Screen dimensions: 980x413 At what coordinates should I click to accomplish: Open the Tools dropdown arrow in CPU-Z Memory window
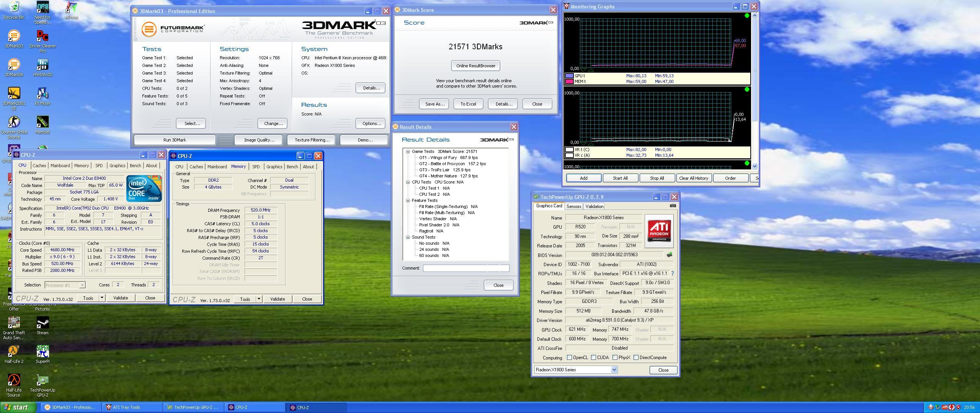(x=259, y=299)
